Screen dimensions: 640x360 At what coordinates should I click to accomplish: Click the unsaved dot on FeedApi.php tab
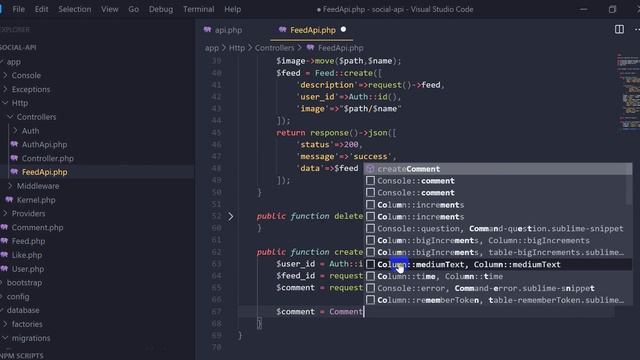point(343,29)
